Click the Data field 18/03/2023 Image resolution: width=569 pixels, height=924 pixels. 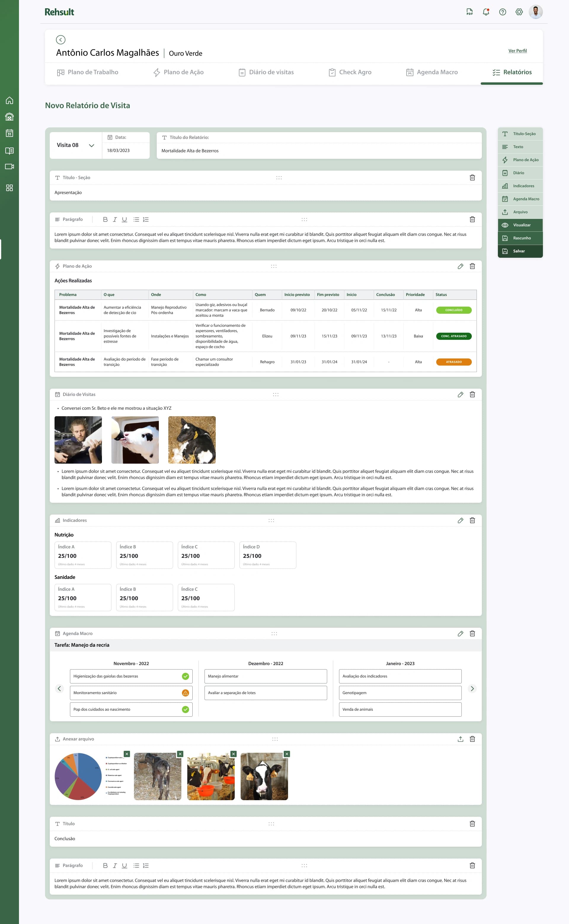126,150
